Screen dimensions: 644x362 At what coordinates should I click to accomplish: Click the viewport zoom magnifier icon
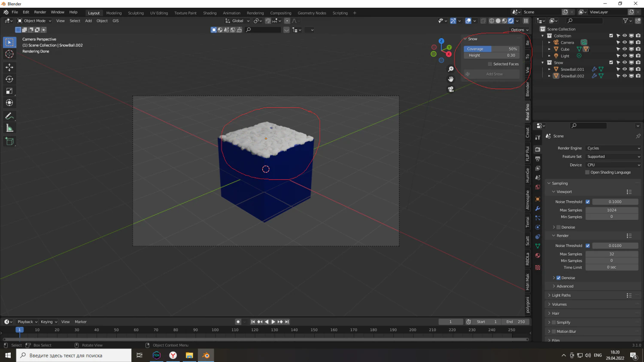pyautogui.click(x=451, y=69)
